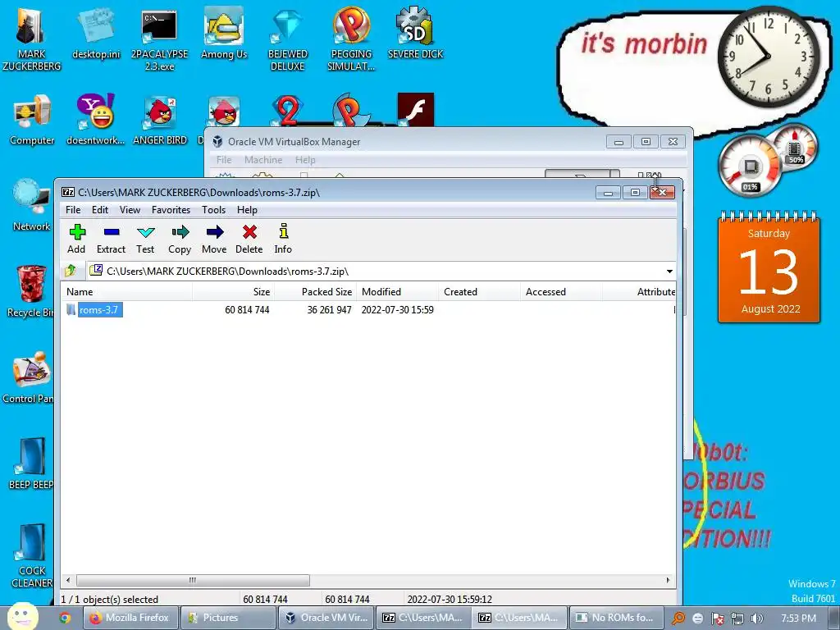Select the Copy toolbar icon
Viewport: 840px width, 630px height.
(180, 239)
